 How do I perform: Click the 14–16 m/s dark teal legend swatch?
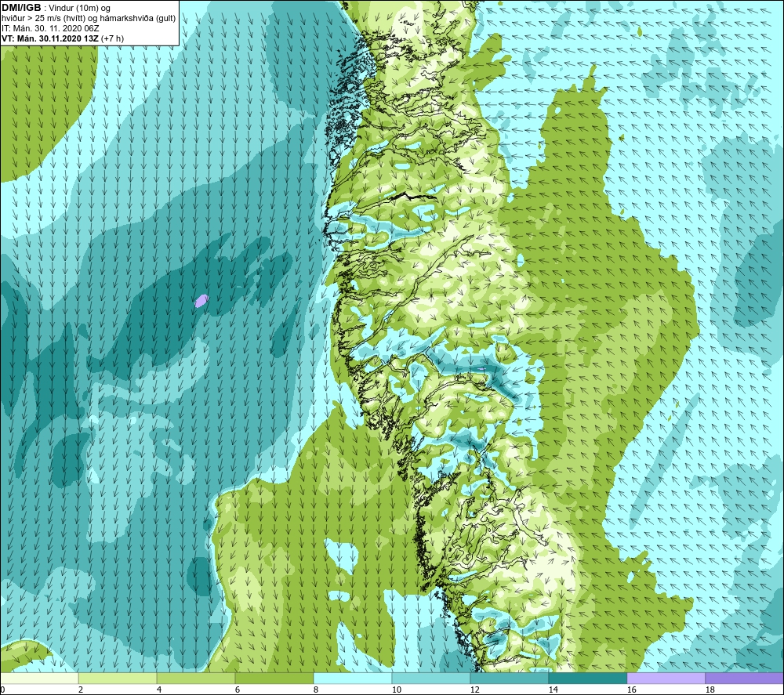[587, 678]
